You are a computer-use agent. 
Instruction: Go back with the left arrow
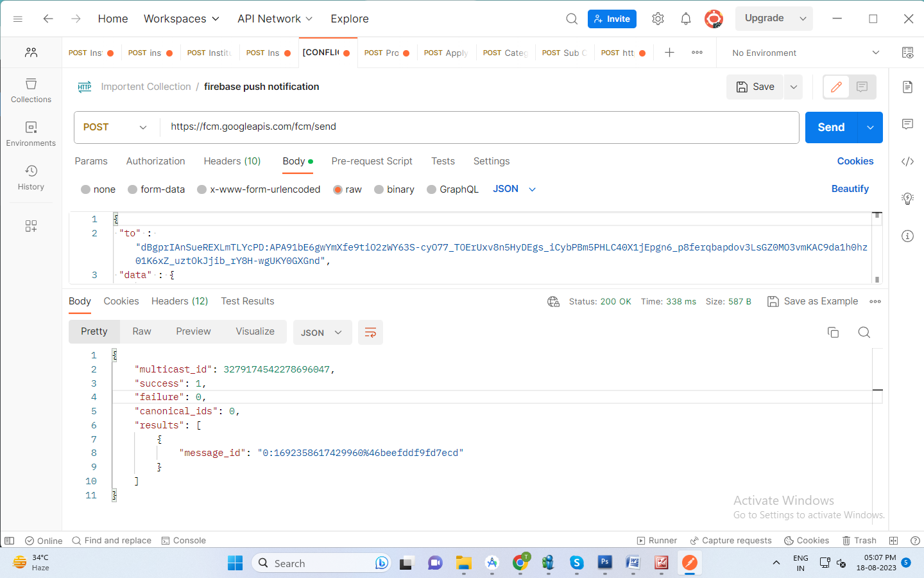tap(48, 19)
